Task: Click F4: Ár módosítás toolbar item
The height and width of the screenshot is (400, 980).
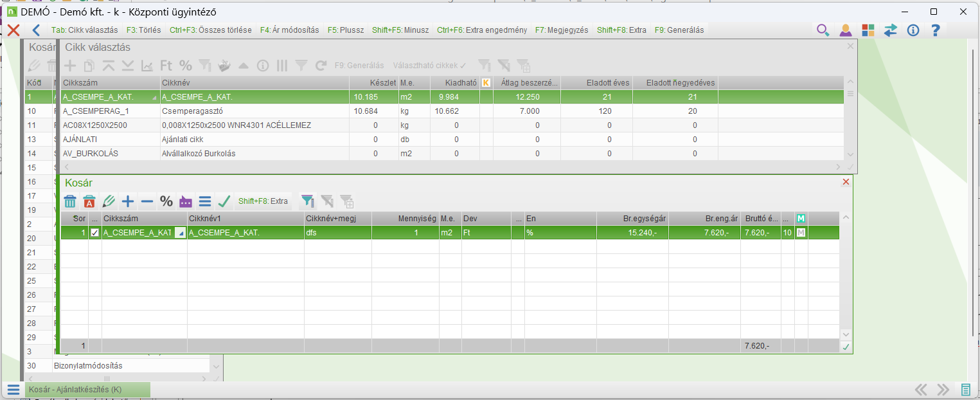Action: [x=290, y=30]
